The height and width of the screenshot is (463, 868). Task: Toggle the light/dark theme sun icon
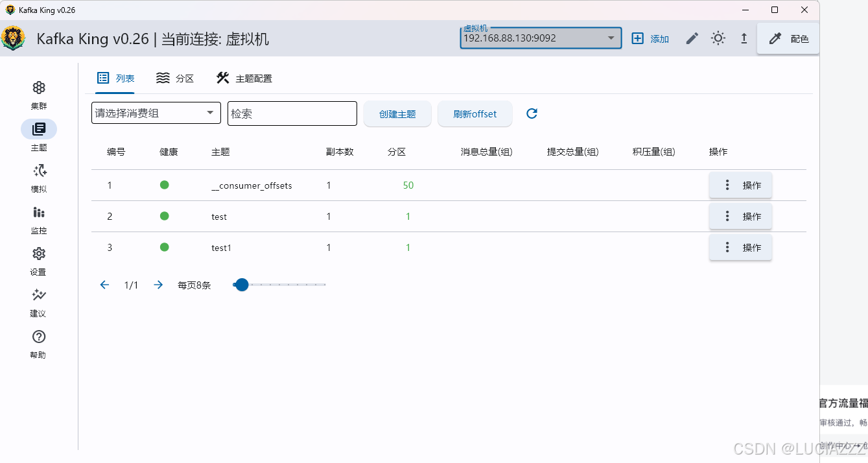click(718, 38)
